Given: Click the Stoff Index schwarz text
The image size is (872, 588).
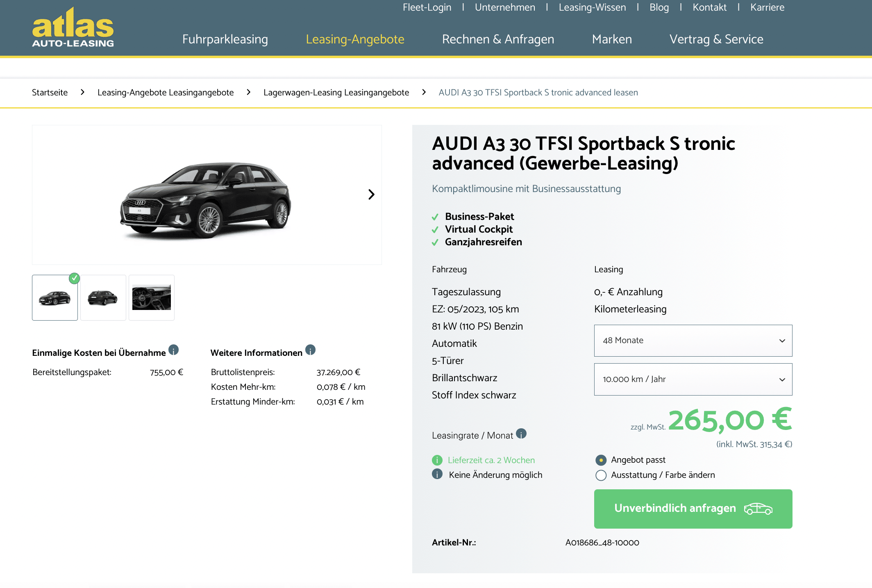Looking at the screenshot, I should [x=474, y=395].
